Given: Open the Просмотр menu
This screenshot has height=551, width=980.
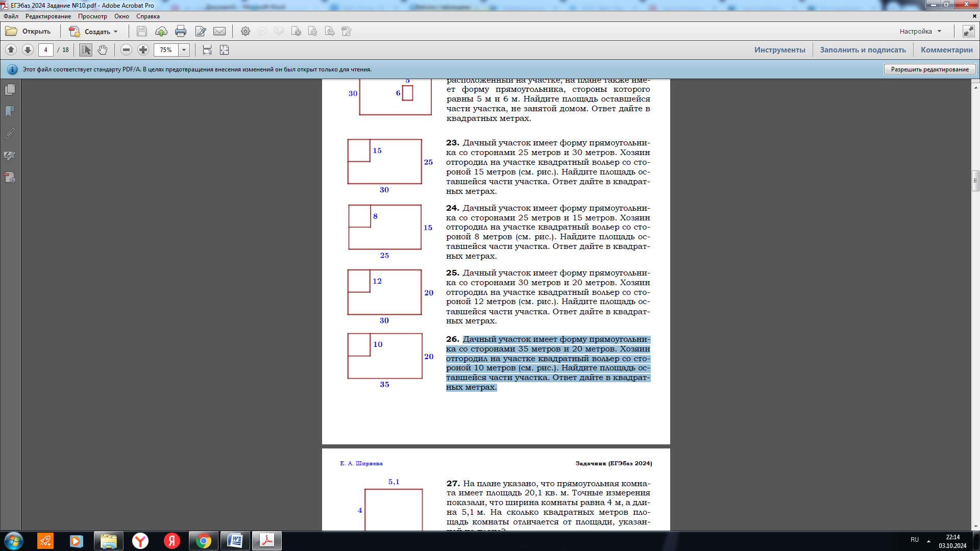Looking at the screenshot, I should (92, 16).
